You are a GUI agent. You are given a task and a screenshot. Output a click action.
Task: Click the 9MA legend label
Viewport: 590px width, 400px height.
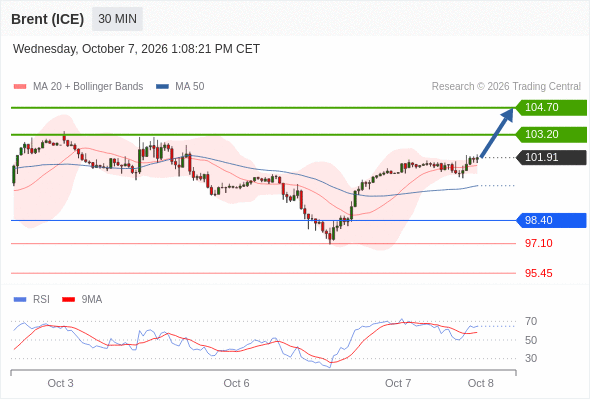92,300
